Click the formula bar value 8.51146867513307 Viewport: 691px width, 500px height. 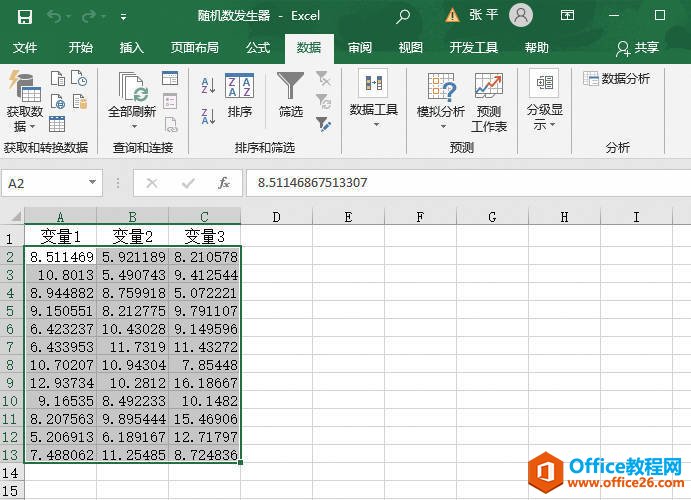[312, 182]
